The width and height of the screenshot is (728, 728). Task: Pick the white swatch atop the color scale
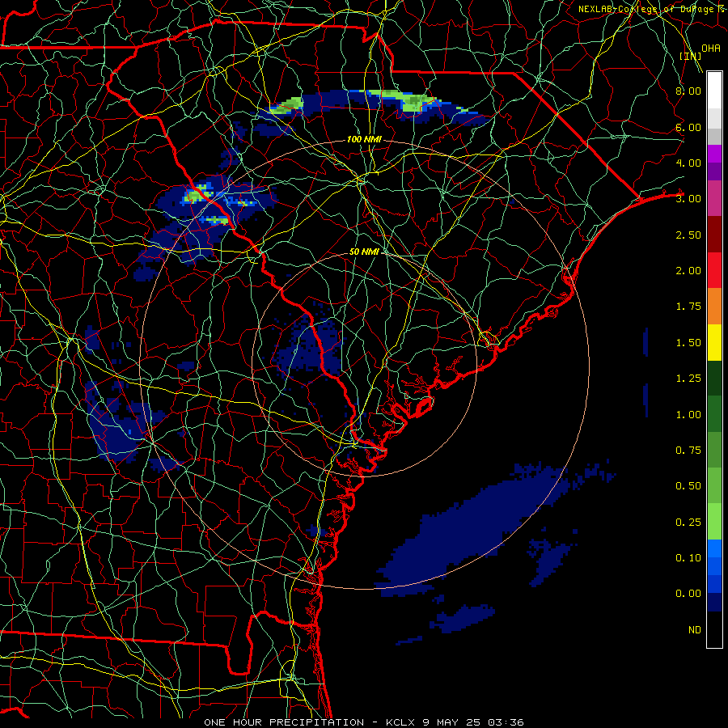[x=714, y=90]
